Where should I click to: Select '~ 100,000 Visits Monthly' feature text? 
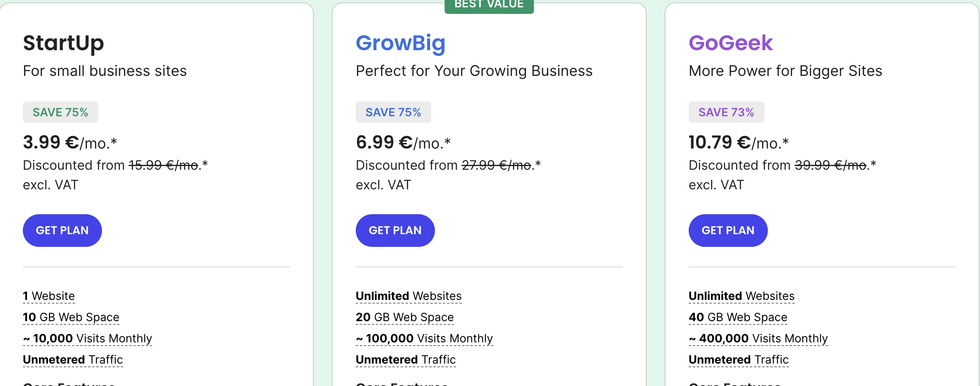424,338
